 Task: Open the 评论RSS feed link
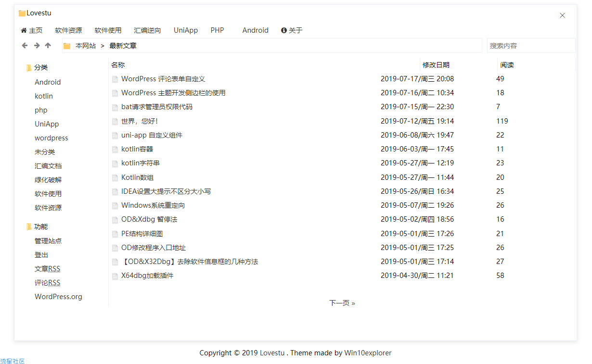tap(48, 283)
